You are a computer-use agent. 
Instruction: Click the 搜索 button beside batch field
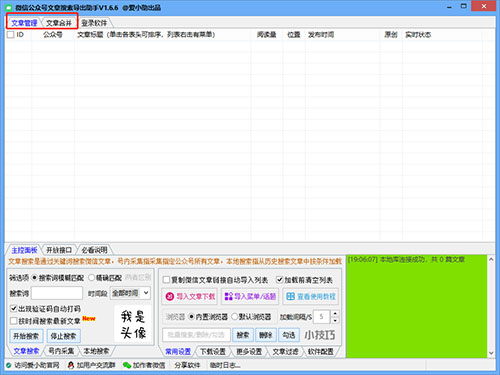tap(243, 335)
